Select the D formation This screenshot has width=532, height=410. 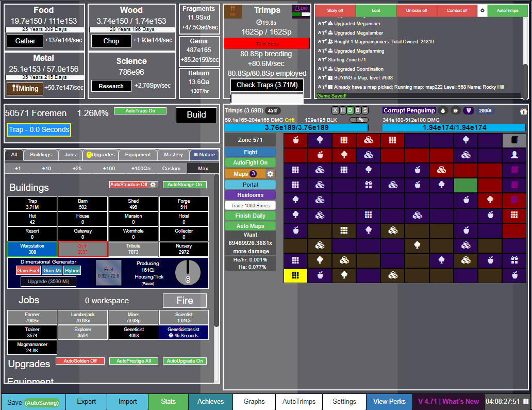point(350,110)
